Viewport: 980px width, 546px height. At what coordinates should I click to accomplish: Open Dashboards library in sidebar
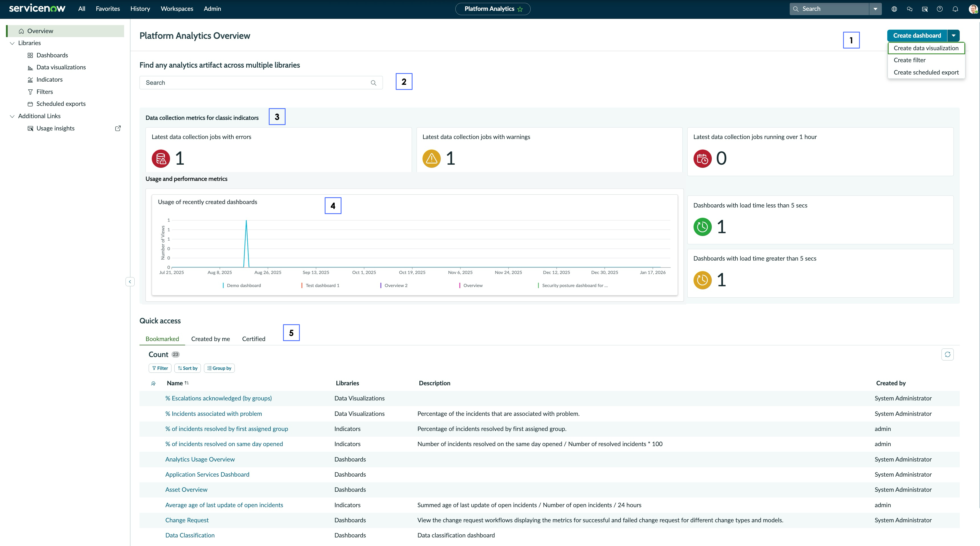tap(52, 55)
